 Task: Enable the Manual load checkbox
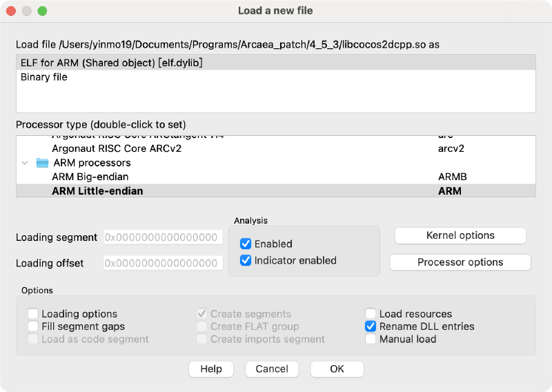coord(371,339)
